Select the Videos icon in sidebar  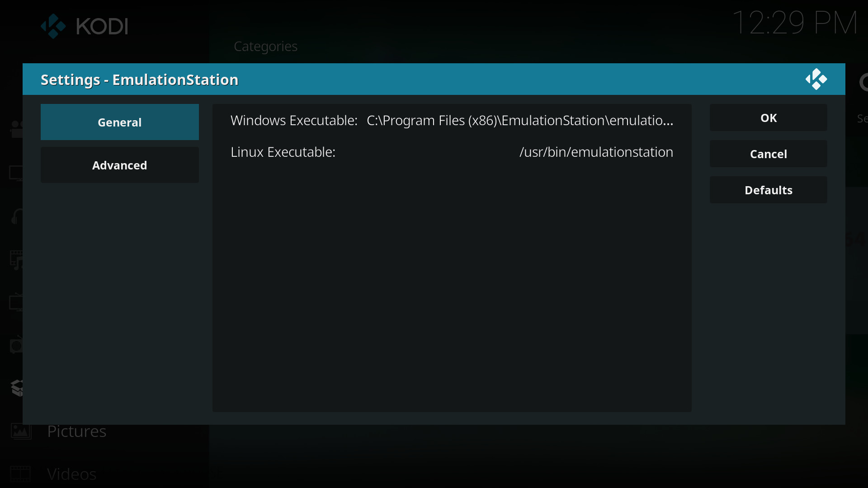(x=21, y=474)
